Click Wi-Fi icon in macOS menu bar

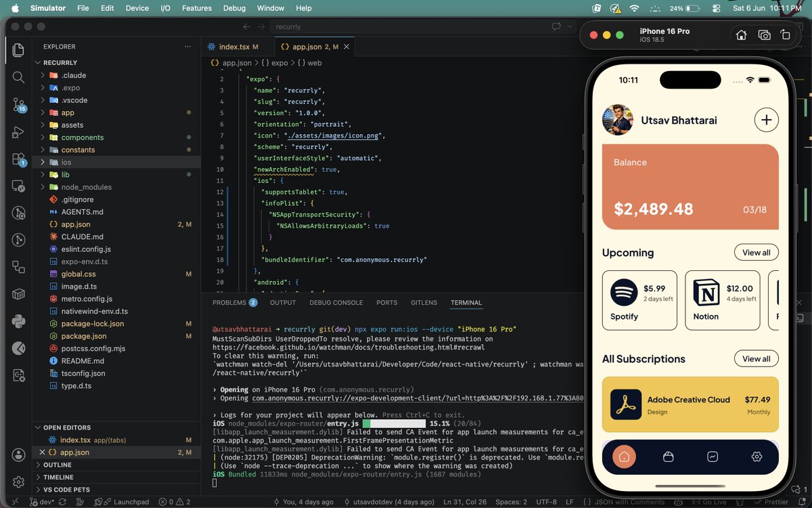[634, 8]
